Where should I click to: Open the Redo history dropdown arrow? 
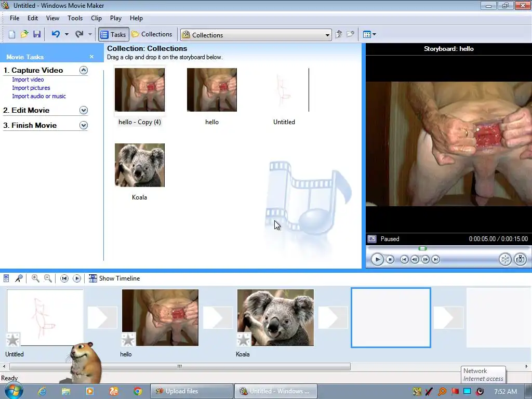coord(90,34)
